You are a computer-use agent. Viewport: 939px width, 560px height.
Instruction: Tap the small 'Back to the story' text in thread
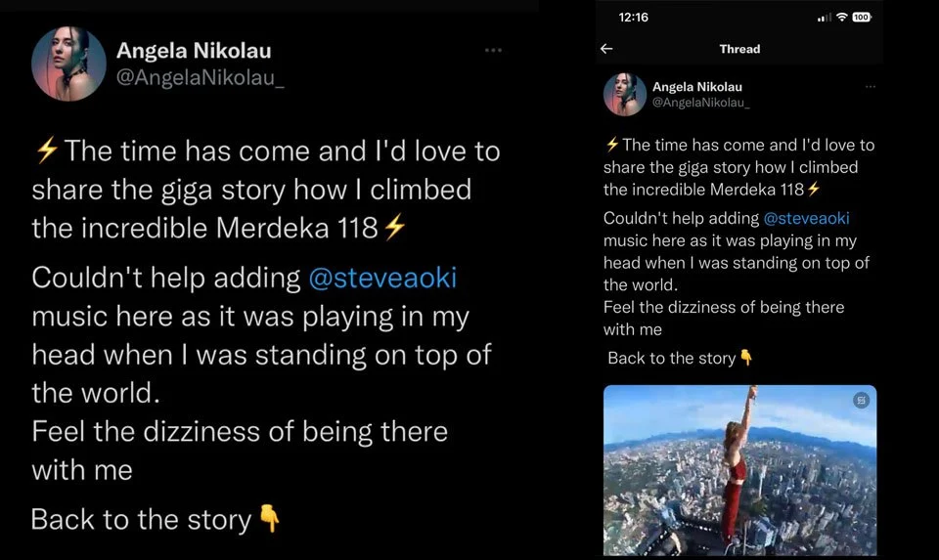[671, 358]
